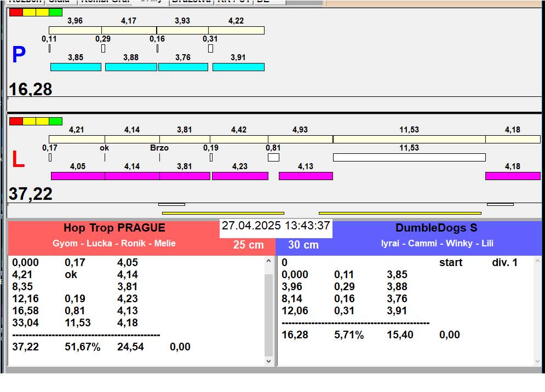This screenshot has height=392, width=545.
Task: Click the 25 cm jump height label
Action: pos(248,245)
